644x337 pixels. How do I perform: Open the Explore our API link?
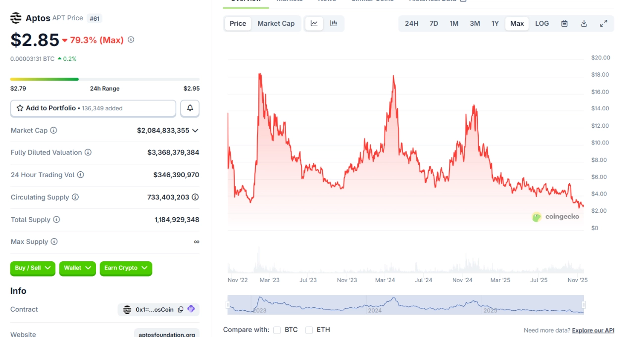[593, 330]
